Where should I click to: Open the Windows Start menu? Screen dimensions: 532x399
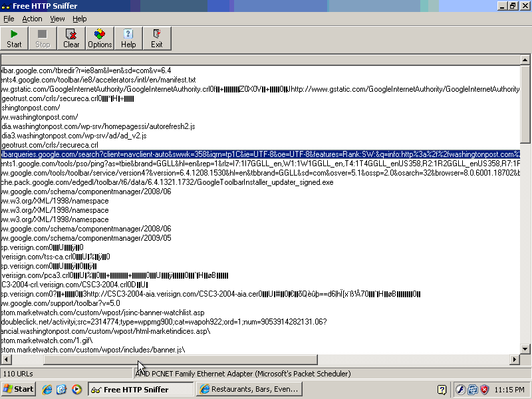[19, 389]
